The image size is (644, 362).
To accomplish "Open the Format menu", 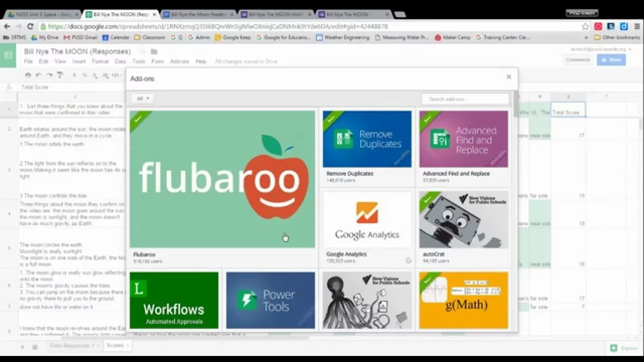I will click(x=100, y=61).
